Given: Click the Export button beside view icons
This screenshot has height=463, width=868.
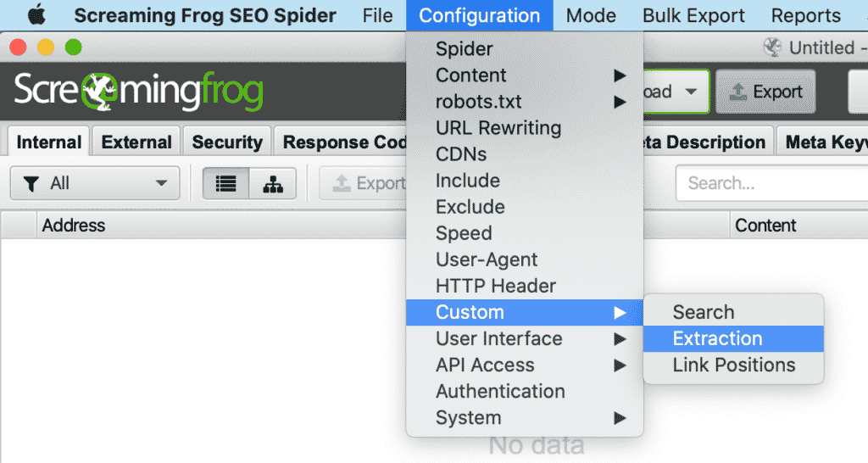Looking at the screenshot, I should (364, 183).
